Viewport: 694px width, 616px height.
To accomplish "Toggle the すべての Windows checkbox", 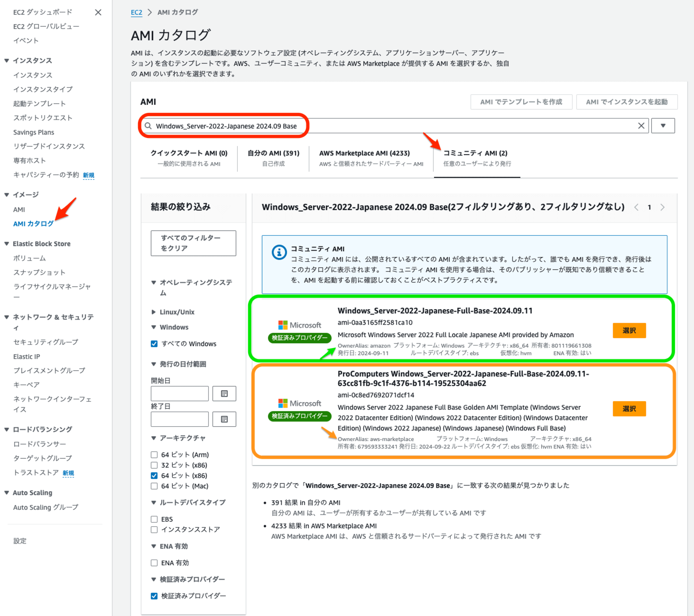I will pyautogui.click(x=154, y=344).
